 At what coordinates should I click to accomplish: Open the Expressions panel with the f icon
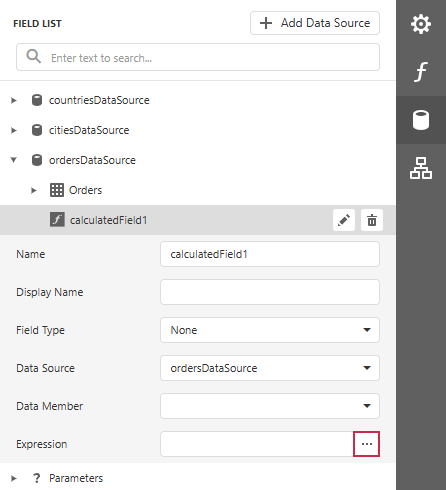(x=421, y=72)
